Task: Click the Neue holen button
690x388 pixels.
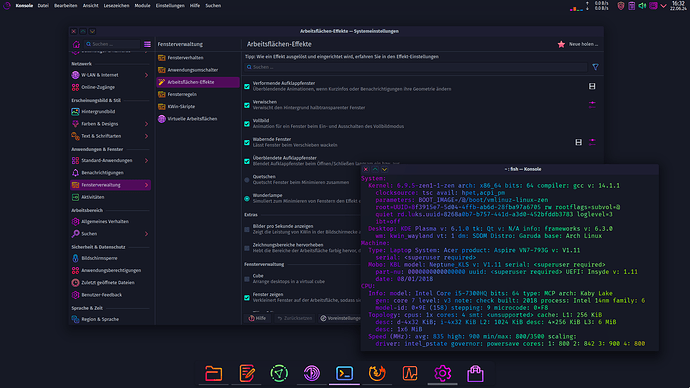Action: point(578,44)
